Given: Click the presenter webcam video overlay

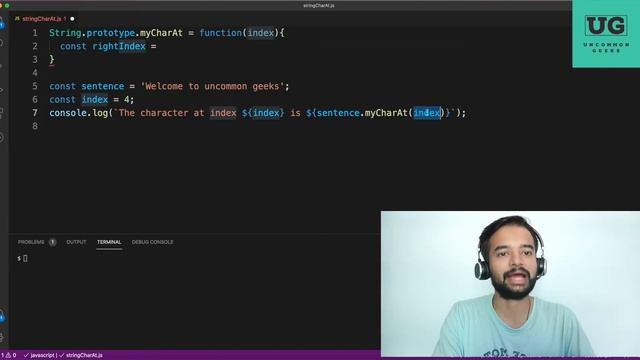Looking at the screenshot, I should click(510, 284).
